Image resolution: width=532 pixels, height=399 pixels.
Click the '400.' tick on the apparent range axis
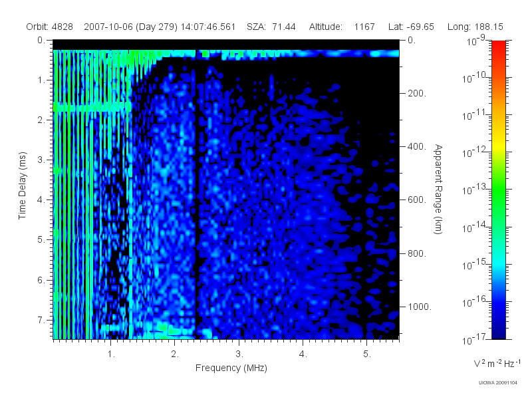pos(417,146)
